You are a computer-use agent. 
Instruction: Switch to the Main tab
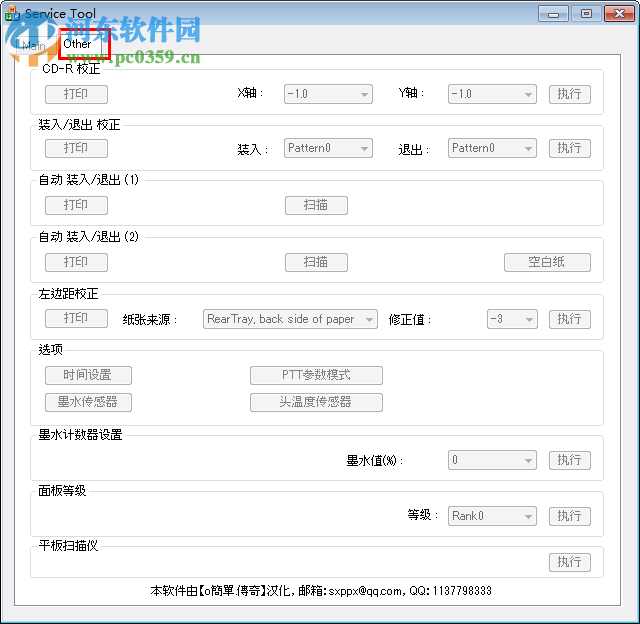pos(34,45)
